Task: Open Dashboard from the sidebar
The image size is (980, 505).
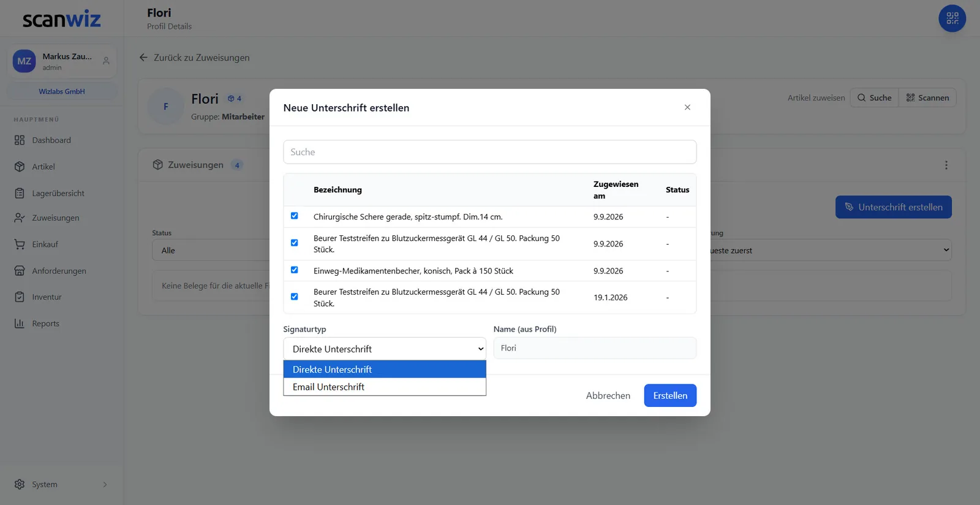Action: (x=61, y=140)
